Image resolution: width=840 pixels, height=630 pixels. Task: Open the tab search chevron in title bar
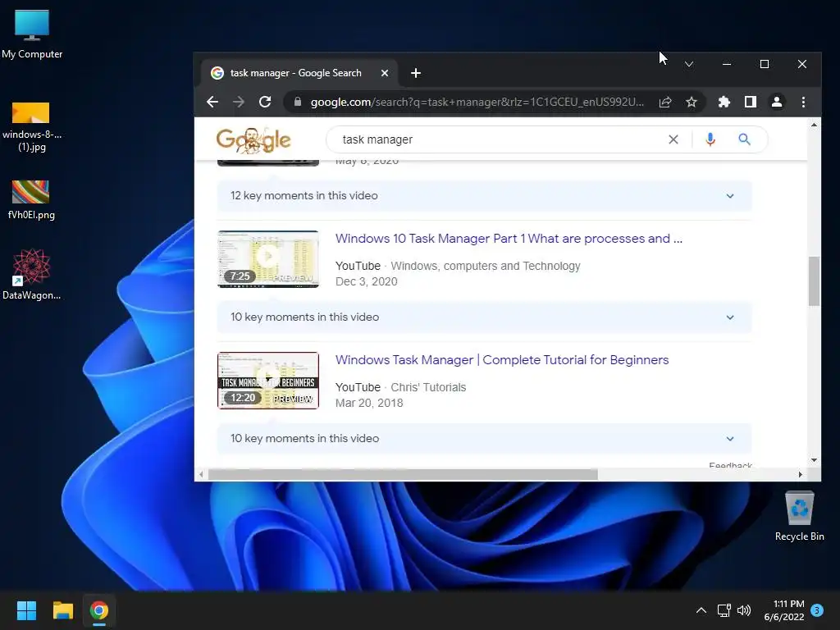(x=689, y=64)
